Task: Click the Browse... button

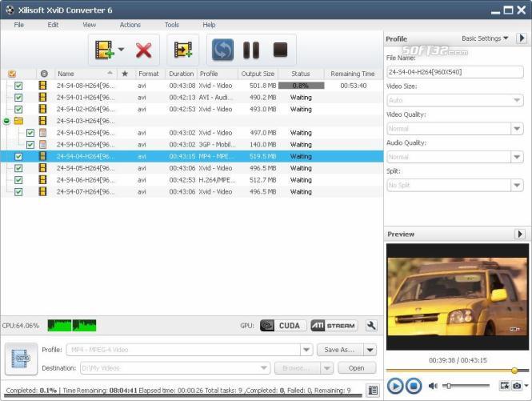Action: 298,367
